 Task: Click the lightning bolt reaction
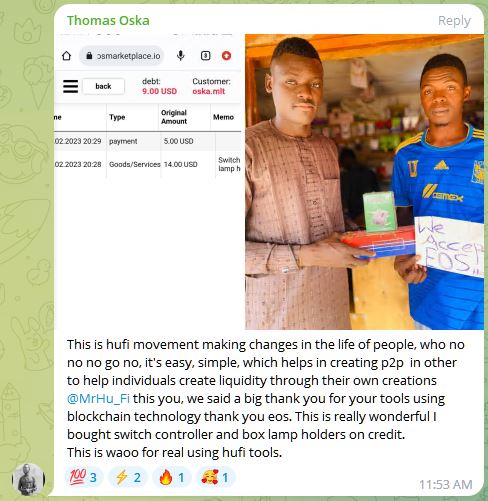(x=128, y=477)
